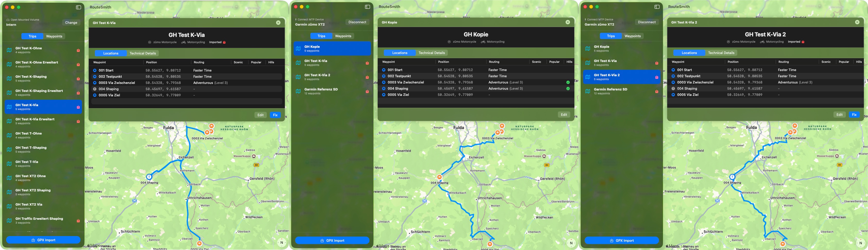Click the Position column header in the GH Kopie table
This screenshot has width=868, height=250.
pos(443,62)
